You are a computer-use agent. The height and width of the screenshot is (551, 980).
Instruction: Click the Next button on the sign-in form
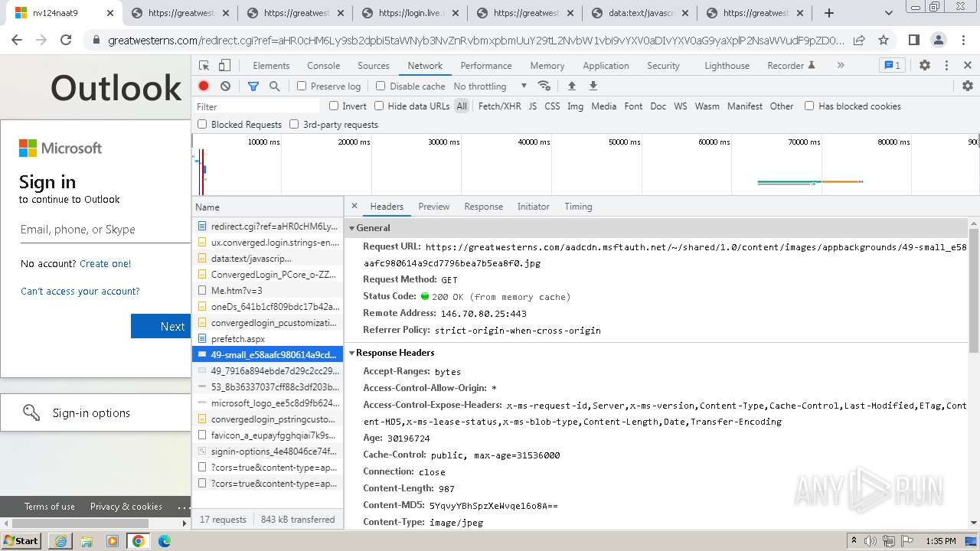pos(161,326)
